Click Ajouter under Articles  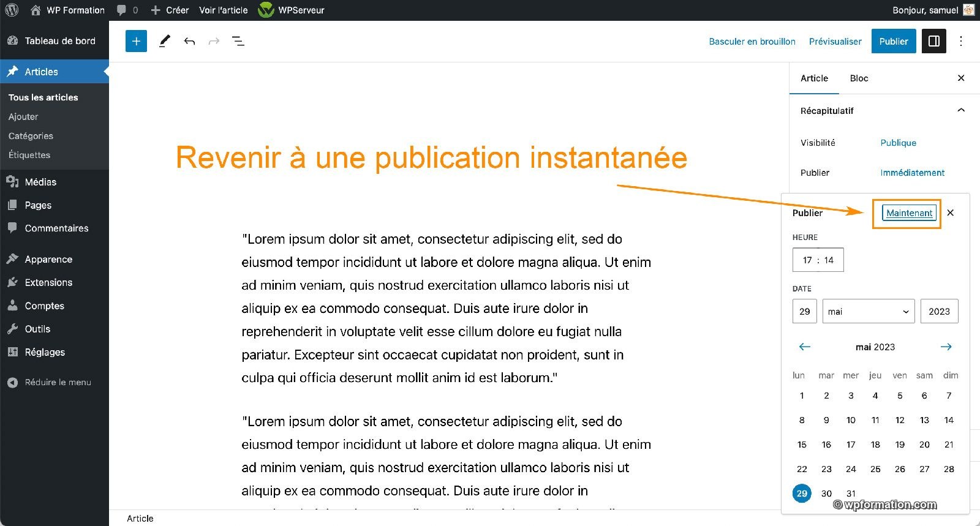pyautogui.click(x=23, y=116)
